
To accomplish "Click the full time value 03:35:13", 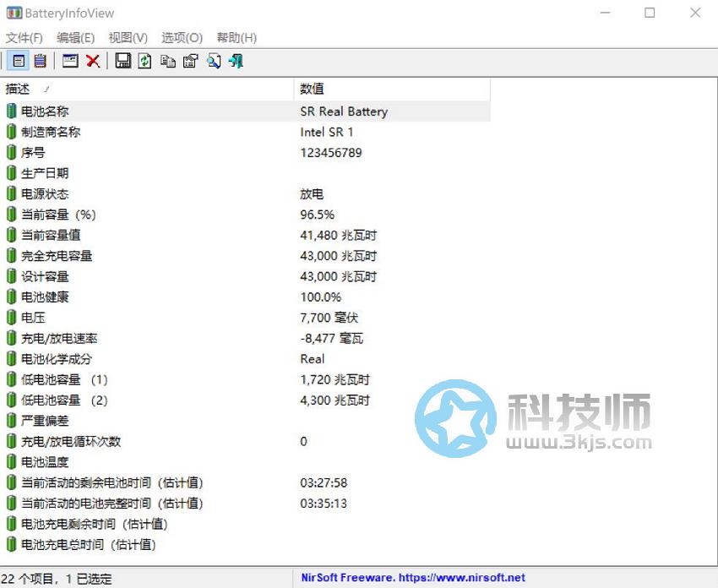I will tap(324, 503).
